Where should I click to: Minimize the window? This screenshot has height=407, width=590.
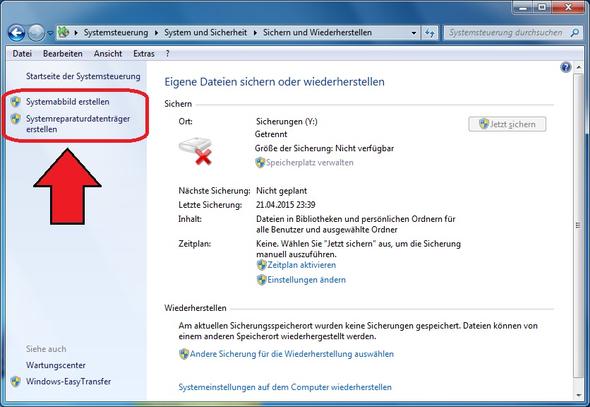pos(523,7)
